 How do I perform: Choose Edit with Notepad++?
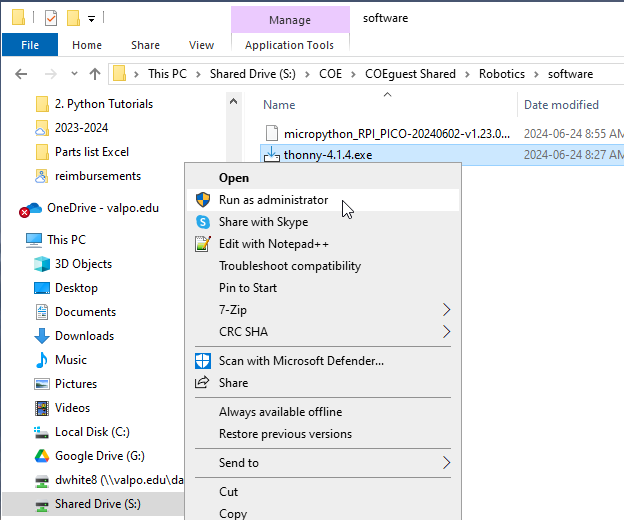tap(323, 244)
